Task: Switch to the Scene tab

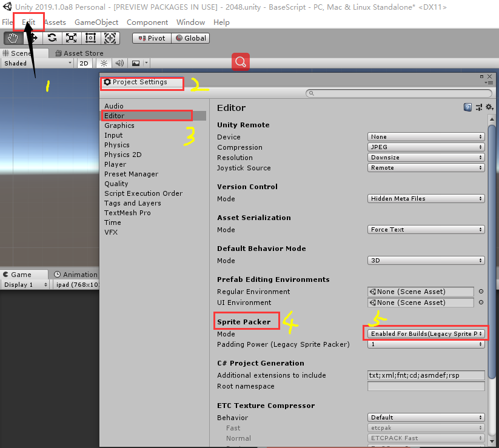Action: 24,53
